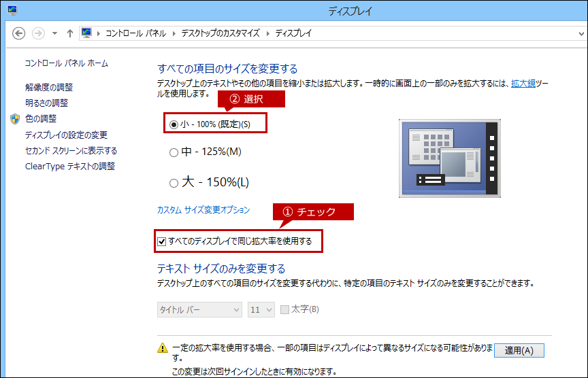Select the 小 - 100% radio button
Screen dimensions: 588x378
tap(174, 124)
